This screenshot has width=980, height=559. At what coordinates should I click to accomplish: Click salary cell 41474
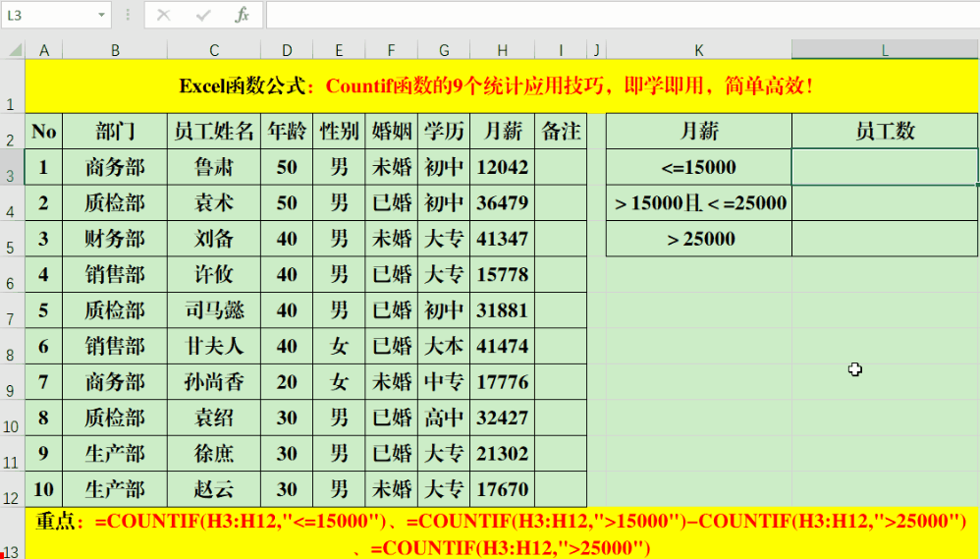503,346
